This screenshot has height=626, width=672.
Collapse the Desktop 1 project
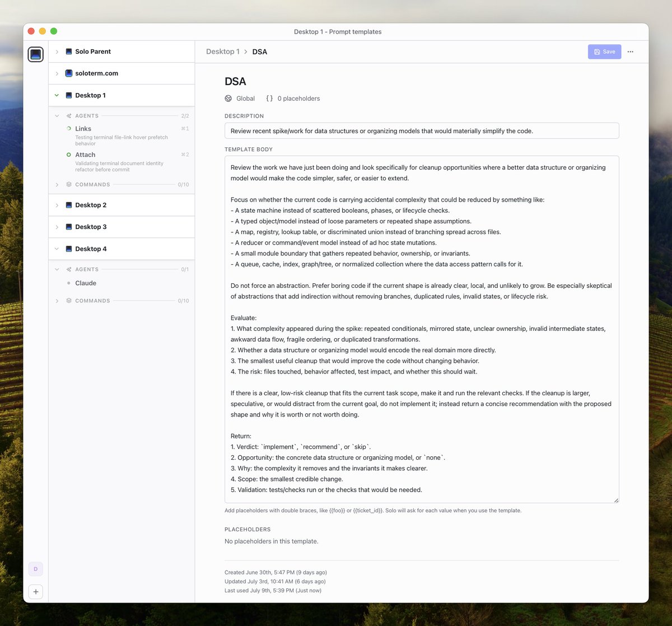click(57, 95)
